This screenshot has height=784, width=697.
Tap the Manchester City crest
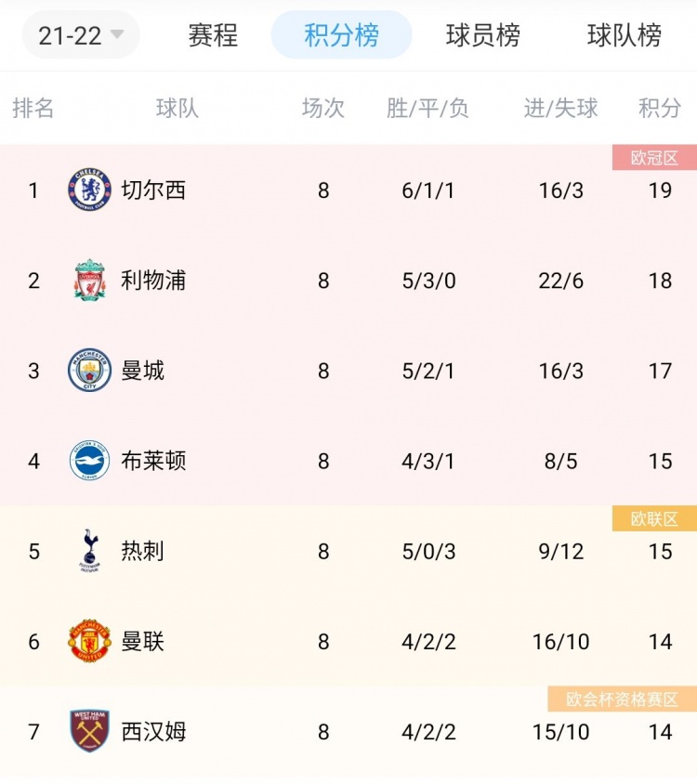pos(89,370)
